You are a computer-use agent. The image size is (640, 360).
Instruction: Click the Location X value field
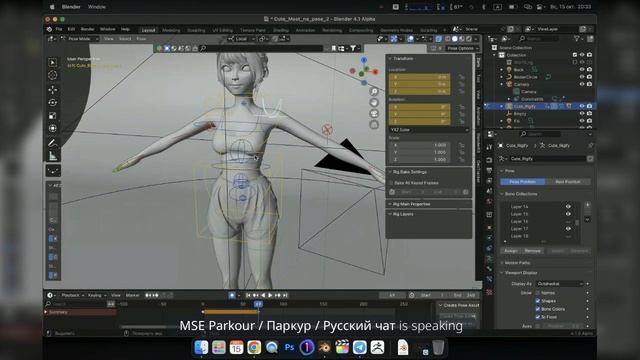point(420,77)
